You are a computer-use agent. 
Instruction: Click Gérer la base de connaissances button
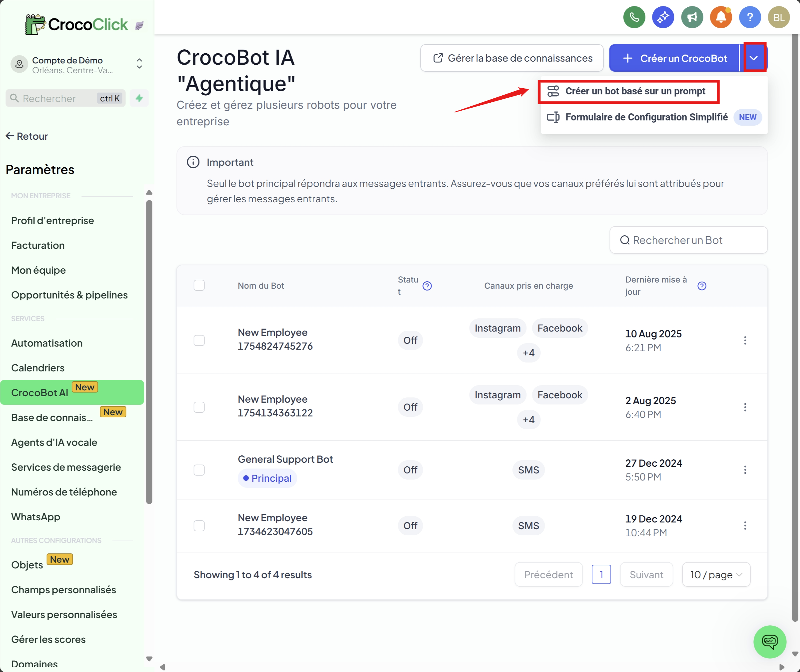click(x=511, y=58)
